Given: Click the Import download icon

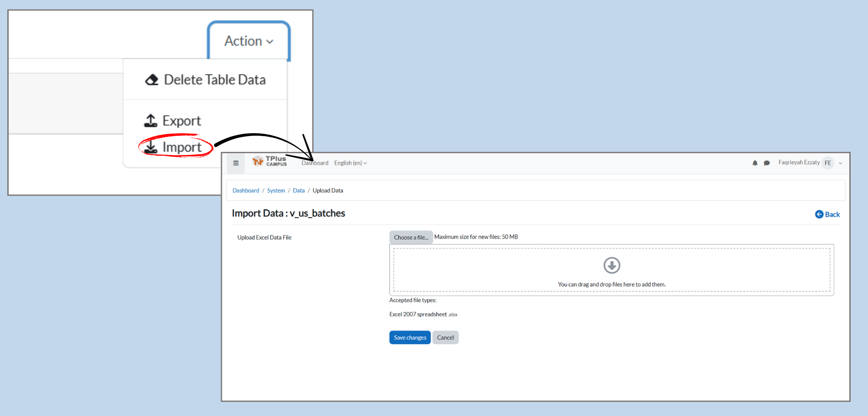Looking at the screenshot, I should tap(151, 147).
